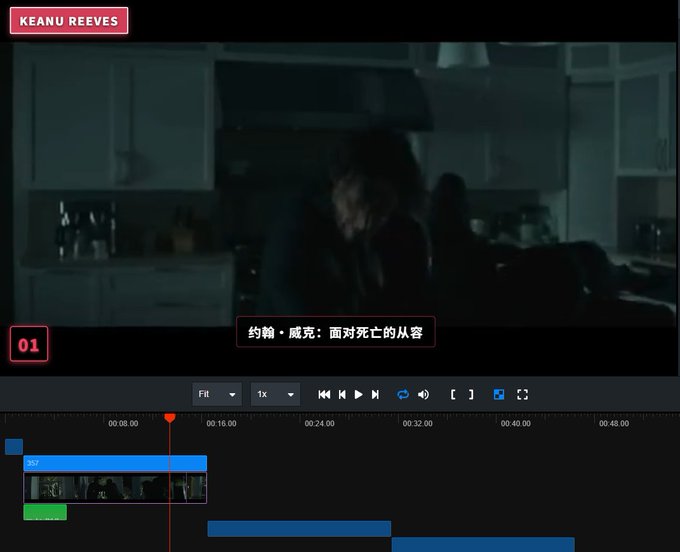Play the video preview

(x=358, y=394)
